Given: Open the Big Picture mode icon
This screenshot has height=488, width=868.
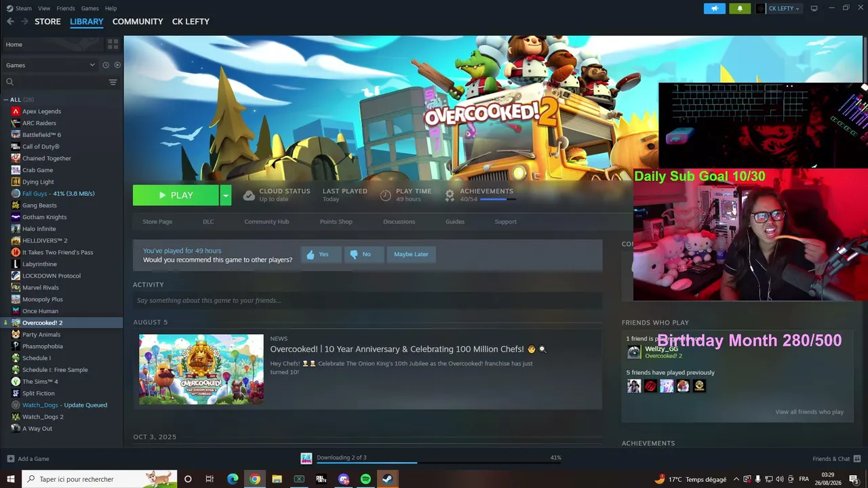Looking at the screenshot, I should coord(814,8).
